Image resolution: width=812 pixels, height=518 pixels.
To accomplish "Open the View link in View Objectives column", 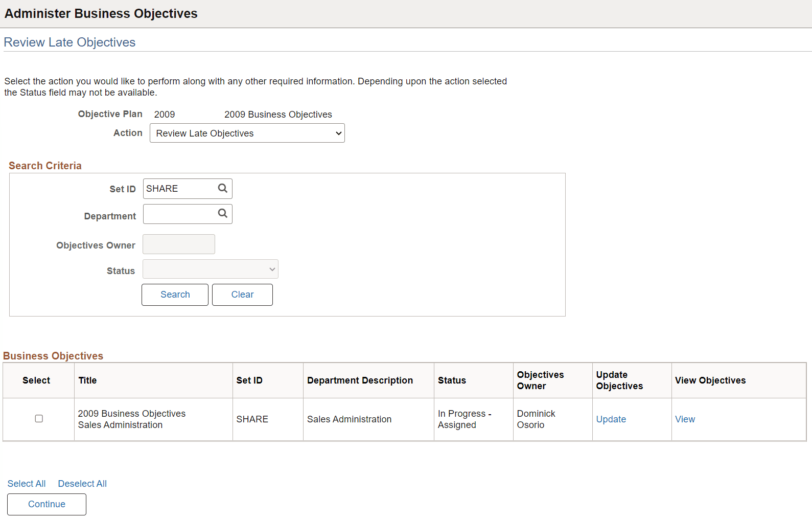I will (685, 419).
